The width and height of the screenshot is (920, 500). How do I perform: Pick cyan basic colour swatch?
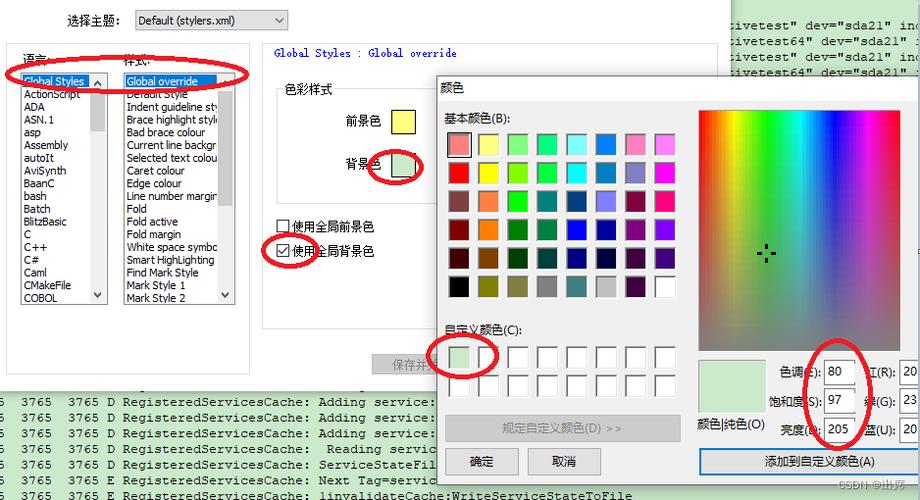577,173
